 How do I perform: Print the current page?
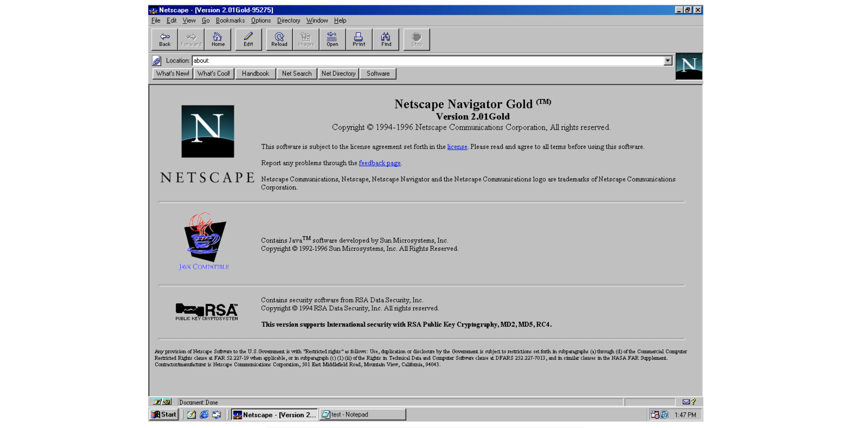click(x=358, y=39)
